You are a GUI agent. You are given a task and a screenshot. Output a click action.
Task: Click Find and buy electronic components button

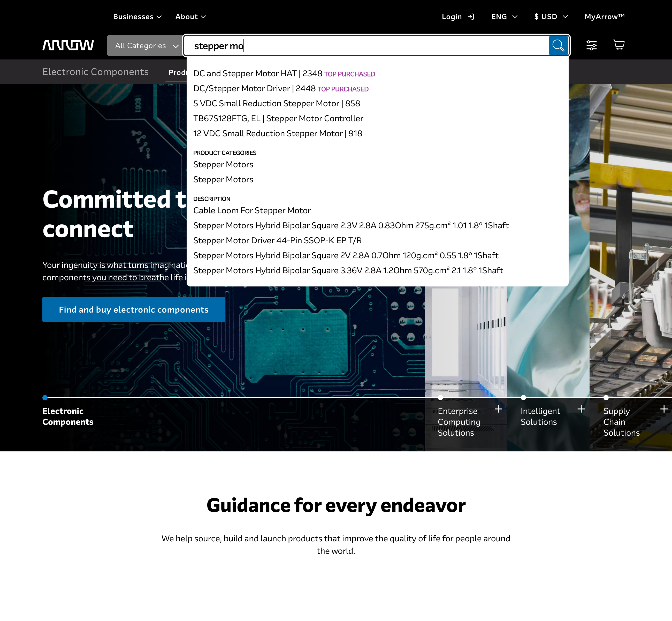coord(133,309)
